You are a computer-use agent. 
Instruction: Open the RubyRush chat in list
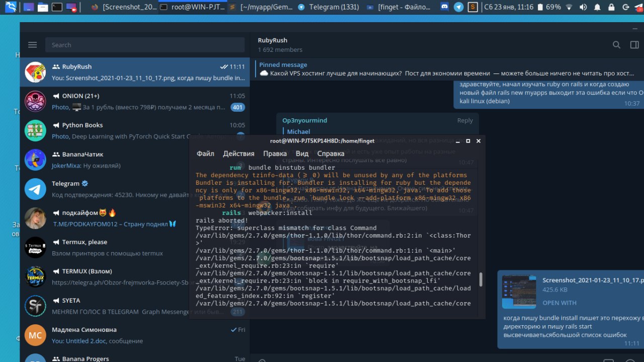click(x=135, y=73)
